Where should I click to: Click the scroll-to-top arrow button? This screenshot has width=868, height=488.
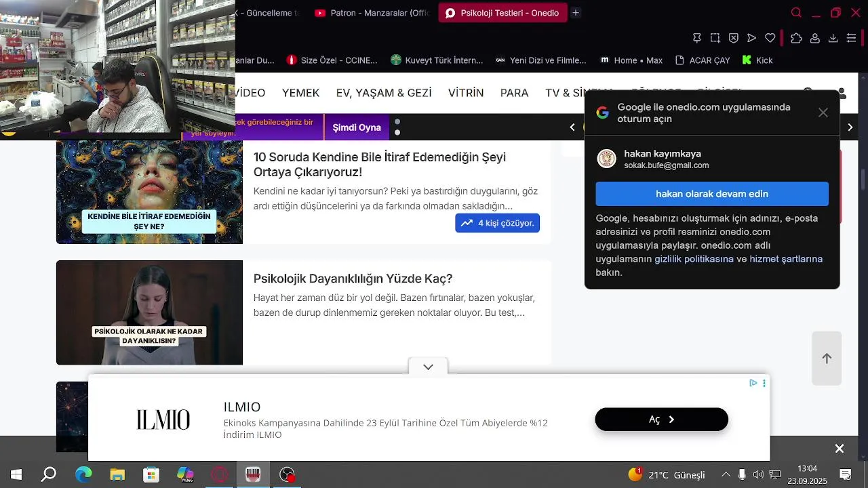(827, 359)
